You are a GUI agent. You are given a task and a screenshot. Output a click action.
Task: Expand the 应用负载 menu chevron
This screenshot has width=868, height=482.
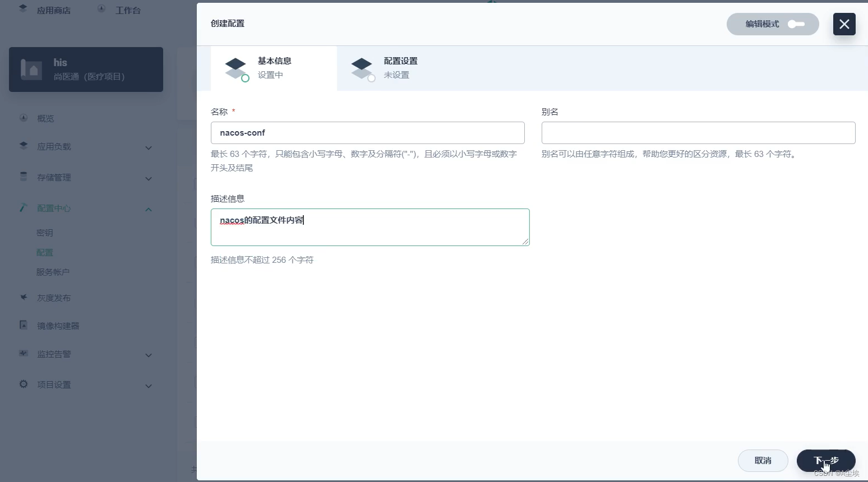pyautogui.click(x=149, y=148)
